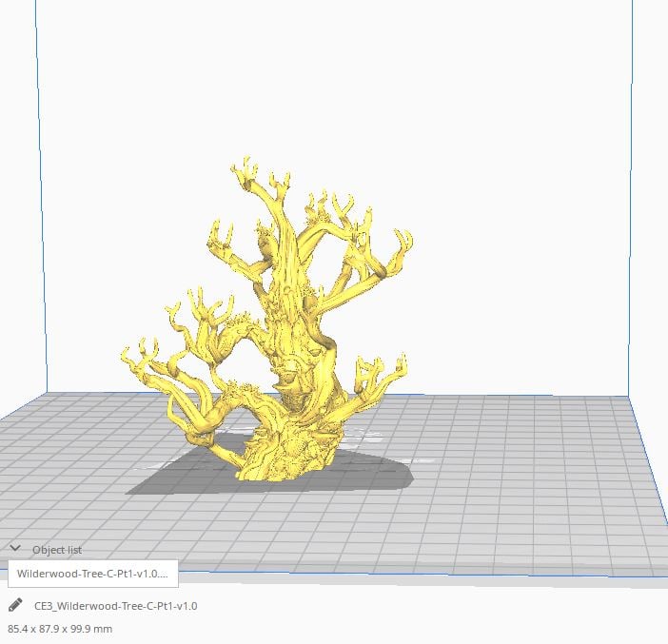Click the Object list label

57,550
